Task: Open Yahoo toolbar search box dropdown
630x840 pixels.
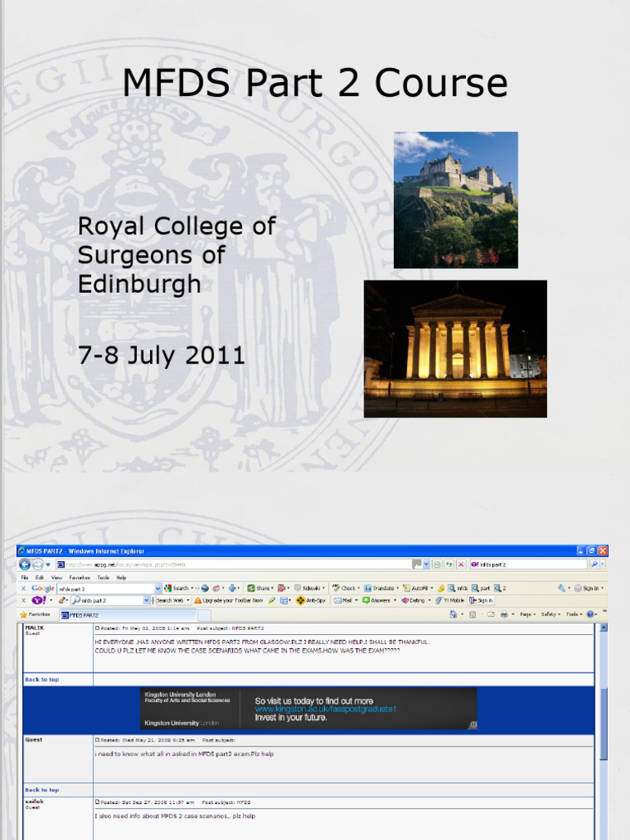Action: tap(146, 600)
